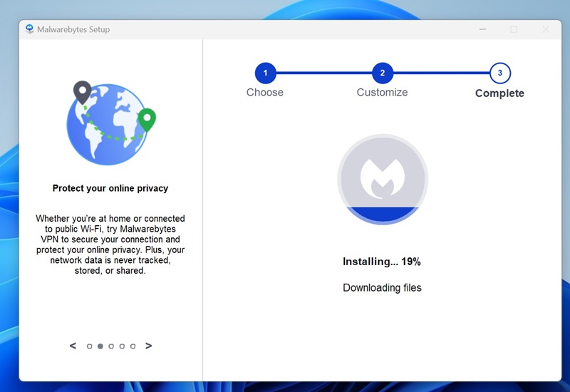Click step 2 circle in progress stepper
Image resolution: width=570 pixels, height=392 pixels.
click(x=383, y=73)
